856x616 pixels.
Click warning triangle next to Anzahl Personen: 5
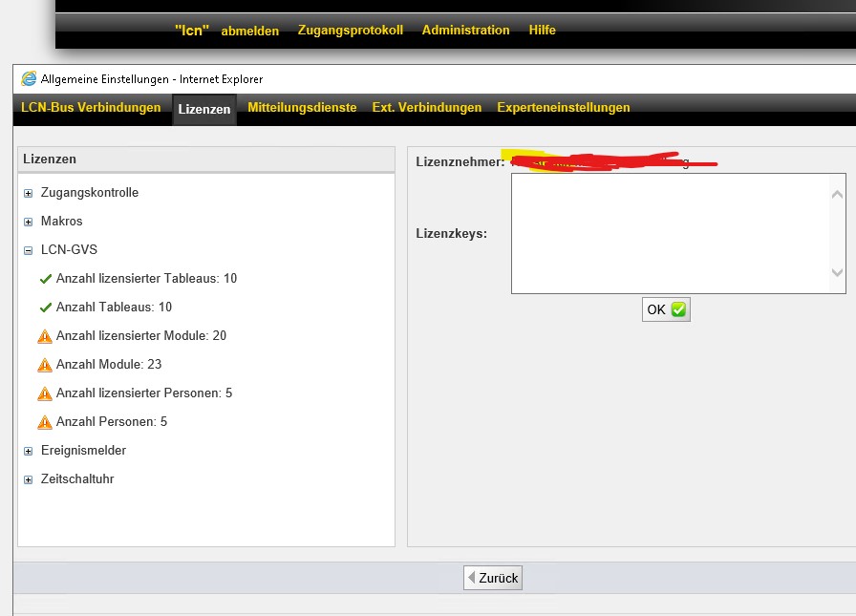[x=45, y=422]
